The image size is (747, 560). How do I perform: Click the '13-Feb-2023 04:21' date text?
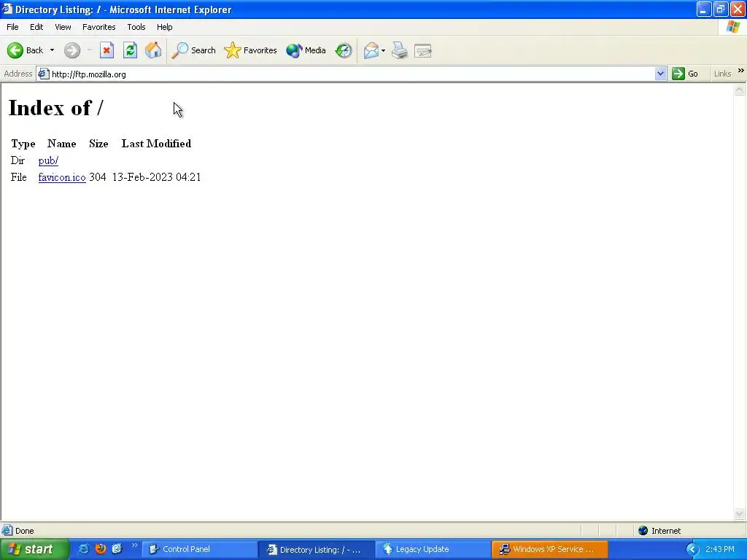pos(156,177)
